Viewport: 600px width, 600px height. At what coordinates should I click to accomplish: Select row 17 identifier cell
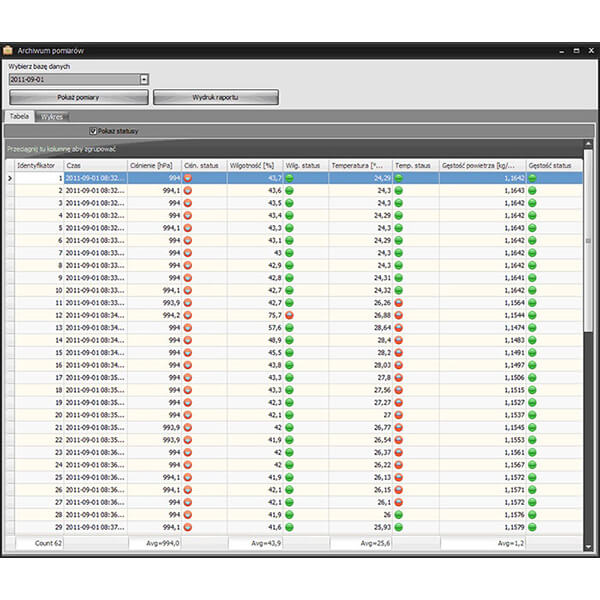coord(35,377)
